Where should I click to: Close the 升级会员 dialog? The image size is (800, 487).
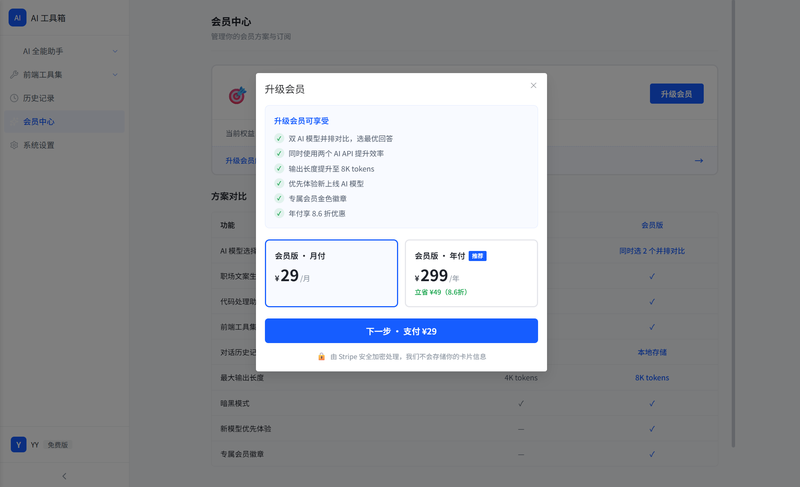pyautogui.click(x=533, y=85)
